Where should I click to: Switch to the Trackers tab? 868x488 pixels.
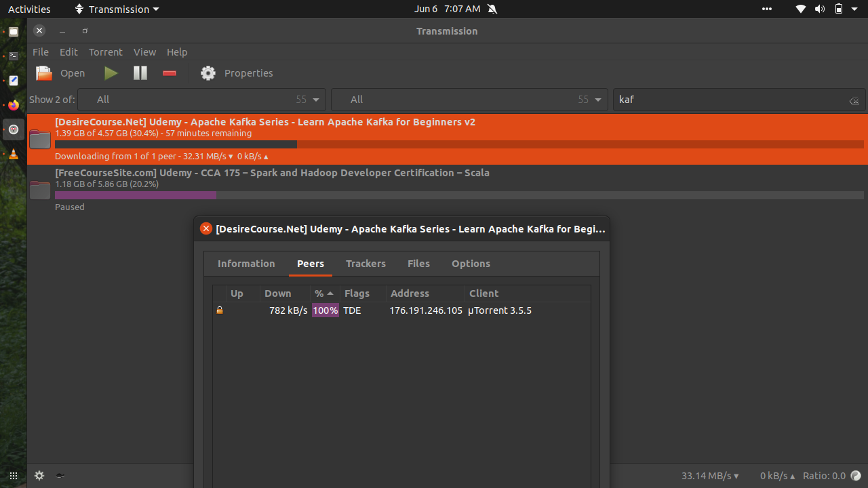[x=366, y=264]
